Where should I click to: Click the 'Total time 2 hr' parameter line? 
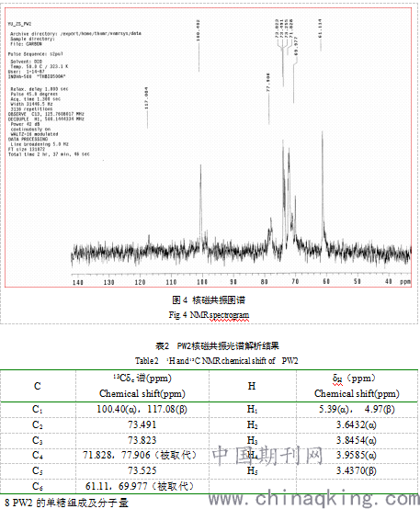point(49,154)
